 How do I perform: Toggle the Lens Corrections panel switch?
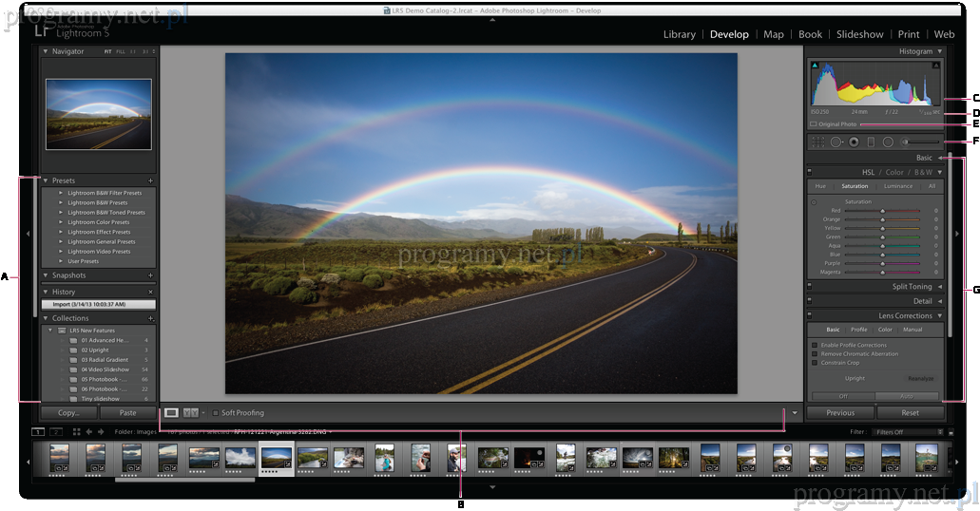pos(809,315)
